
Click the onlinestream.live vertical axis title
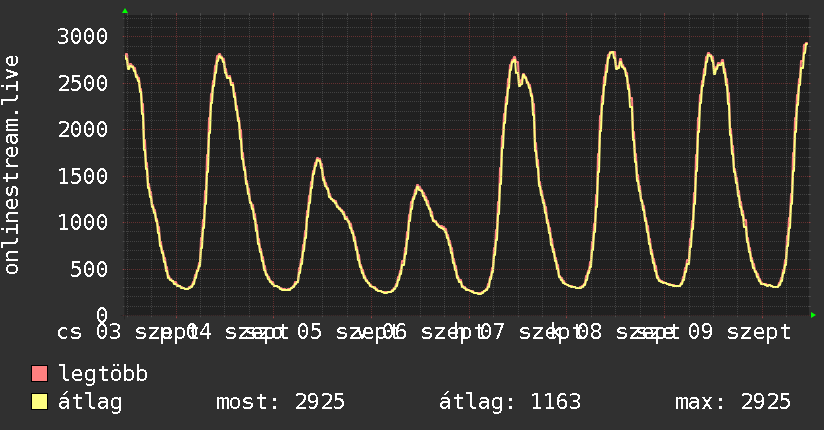[x=11, y=165]
